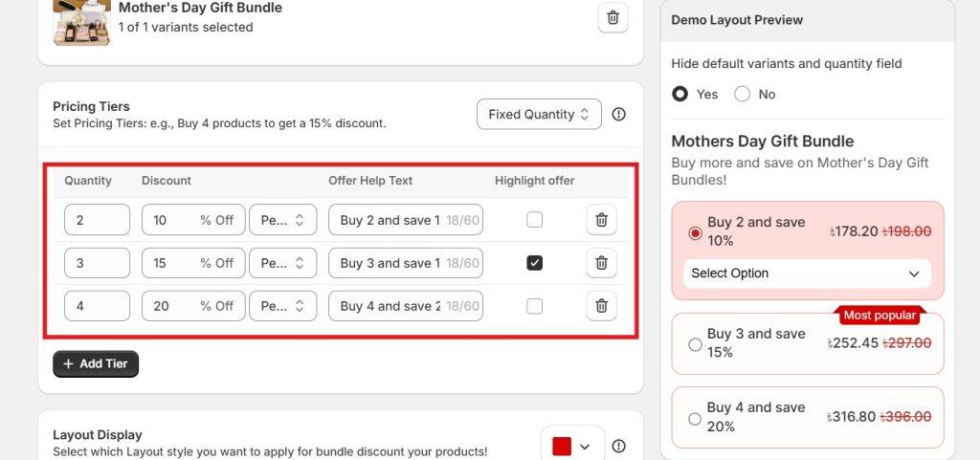Click the Mother's Day Gift Bundle thumbnail

point(82,22)
